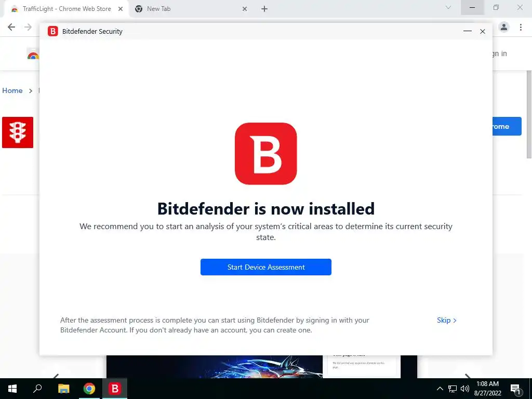The image size is (532, 399).
Task: Open Windows taskbar search
Action: [x=37, y=389]
